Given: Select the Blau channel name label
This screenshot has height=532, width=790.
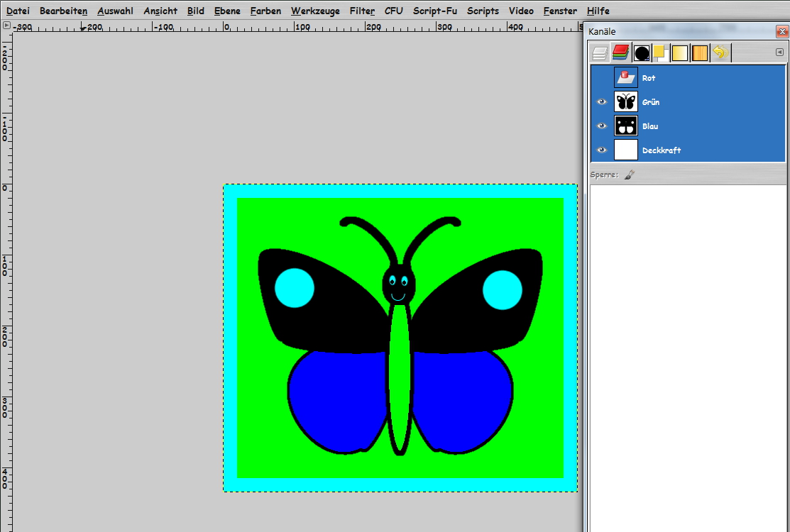Looking at the screenshot, I should (650, 126).
